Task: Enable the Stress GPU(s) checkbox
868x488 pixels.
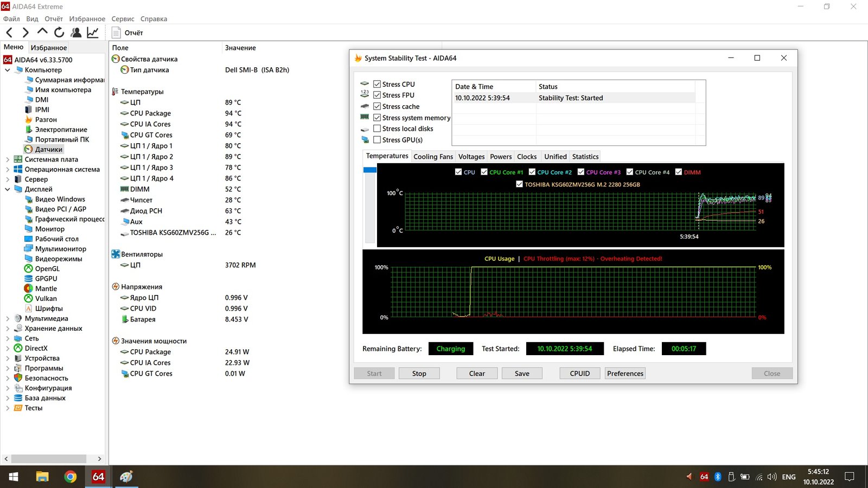Action: click(377, 140)
